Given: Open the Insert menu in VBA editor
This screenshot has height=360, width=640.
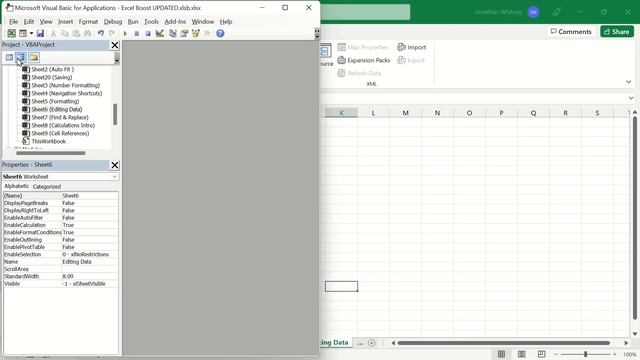Looking at the screenshot, I should (65, 22).
